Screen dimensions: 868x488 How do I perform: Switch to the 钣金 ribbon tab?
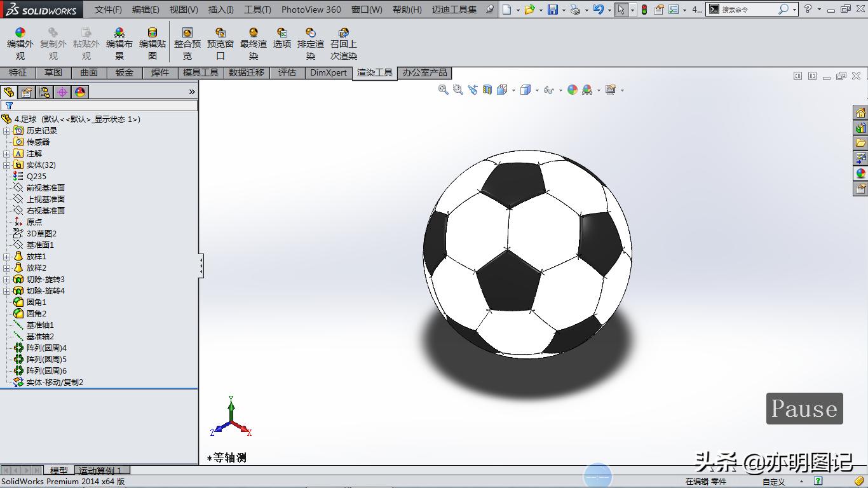[x=125, y=72]
